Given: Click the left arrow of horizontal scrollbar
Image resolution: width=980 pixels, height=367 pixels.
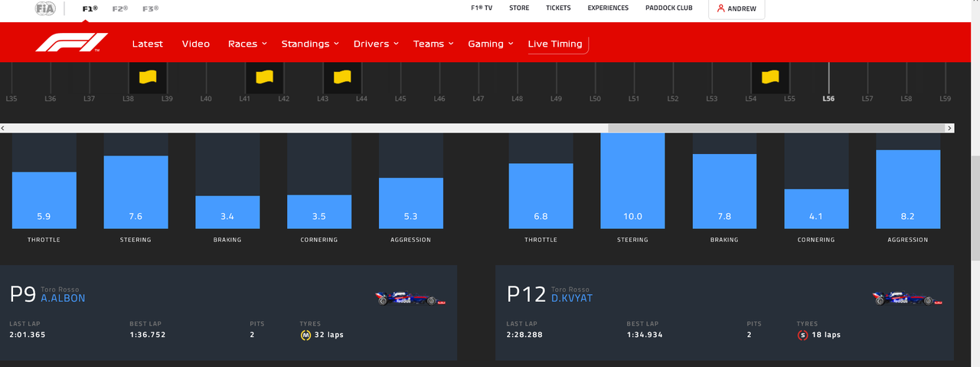Looking at the screenshot, I should 4,128.
